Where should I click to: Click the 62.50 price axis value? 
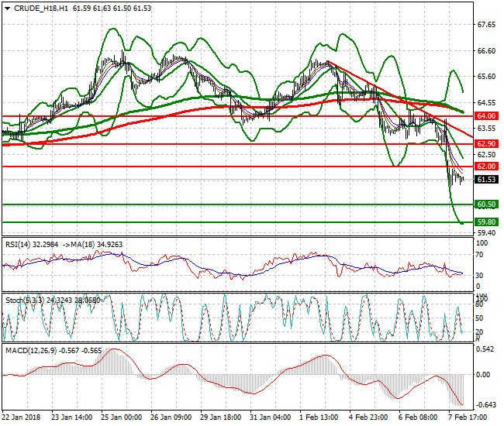pyautogui.click(x=486, y=154)
